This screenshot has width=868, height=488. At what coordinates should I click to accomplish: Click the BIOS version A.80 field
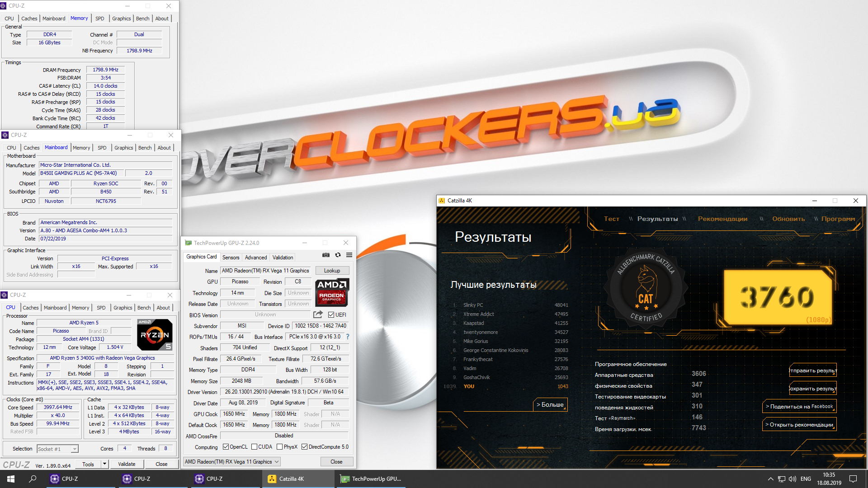point(106,230)
